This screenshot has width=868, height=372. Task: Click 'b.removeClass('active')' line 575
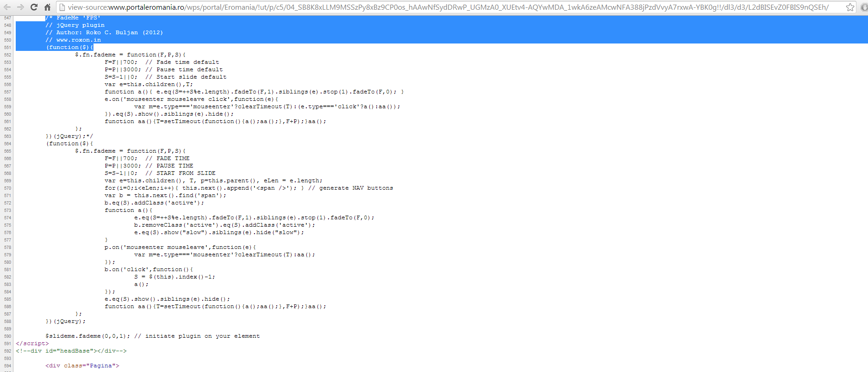tap(225, 225)
